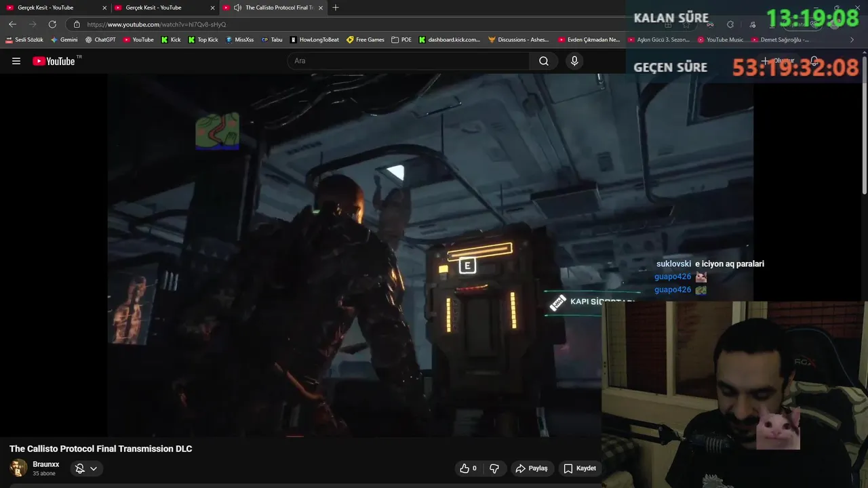
Task: Close the first Gerçek Kesit tab
Action: 104,7
